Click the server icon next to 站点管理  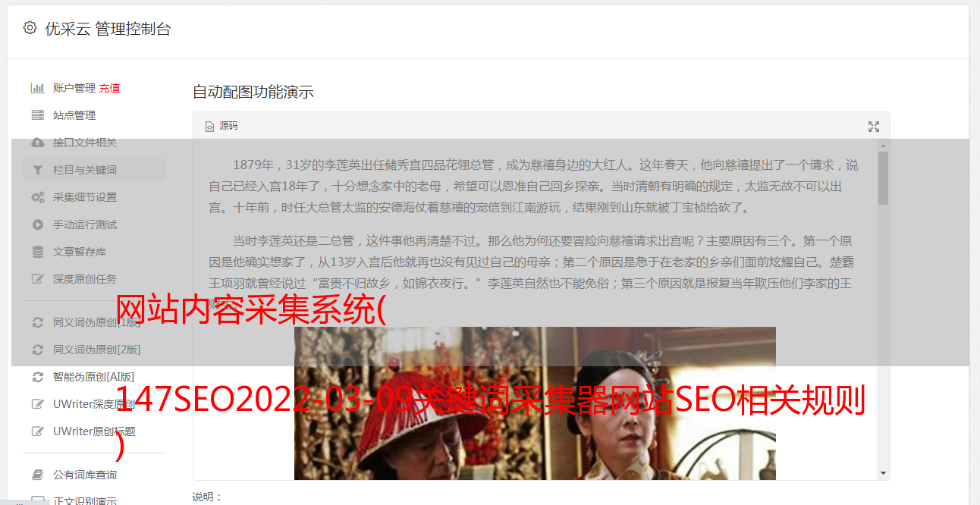coord(37,115)
